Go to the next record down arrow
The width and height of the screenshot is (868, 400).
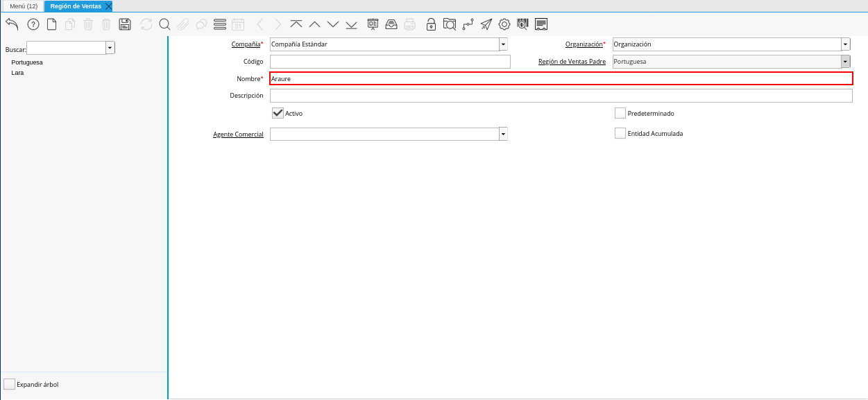click(x=333, y=24)
